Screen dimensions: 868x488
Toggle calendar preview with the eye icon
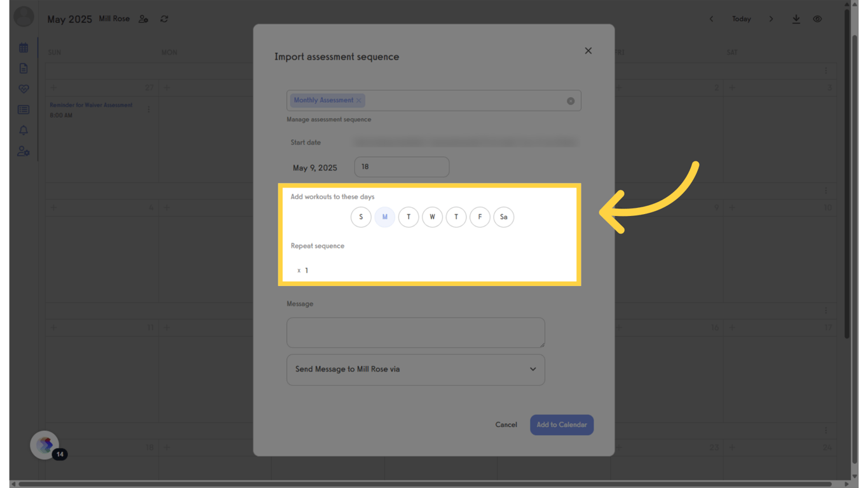817,19
